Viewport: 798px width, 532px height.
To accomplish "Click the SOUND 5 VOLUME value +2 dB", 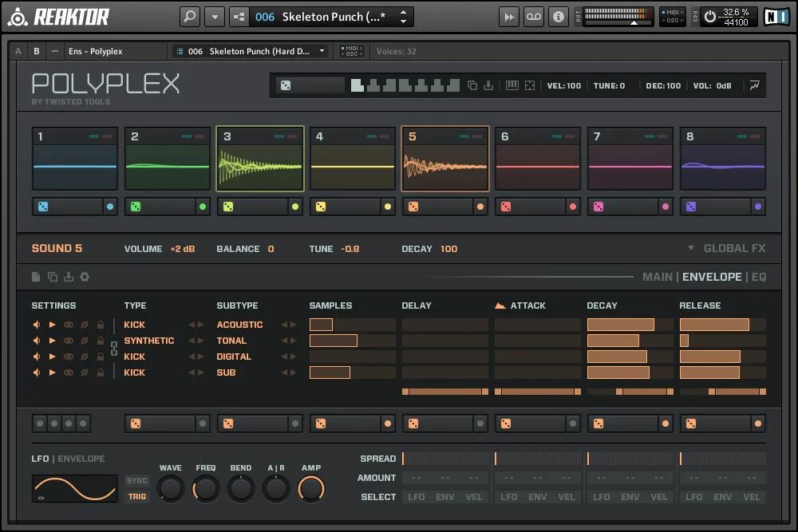I will [182, 249].
